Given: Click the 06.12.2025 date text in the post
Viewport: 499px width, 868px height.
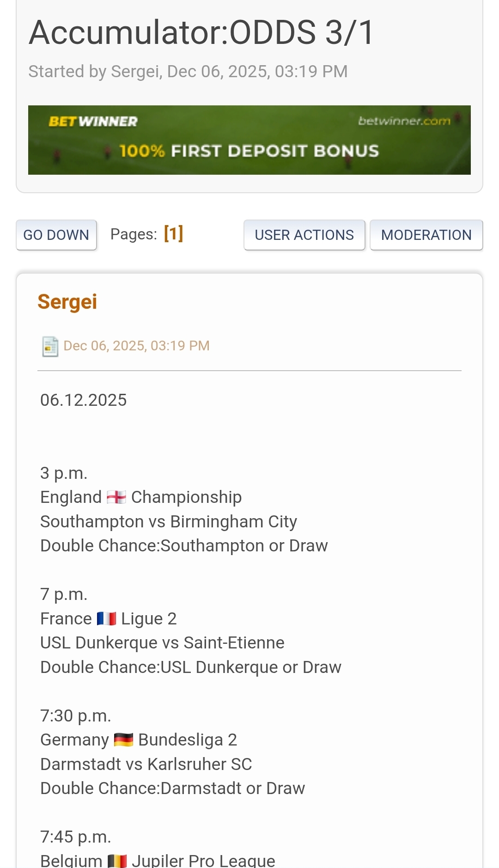Looking at the screenshot, I should click(x=84, y=400).
